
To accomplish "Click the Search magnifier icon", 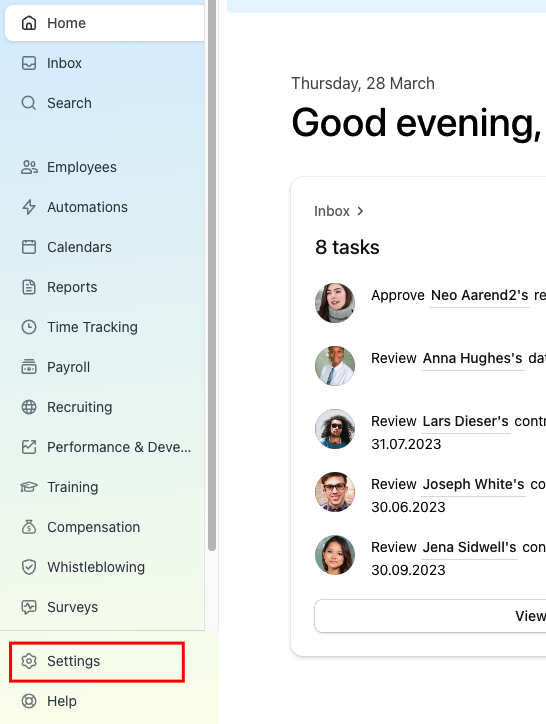I will pyautogui.click(x=29, y=103).
